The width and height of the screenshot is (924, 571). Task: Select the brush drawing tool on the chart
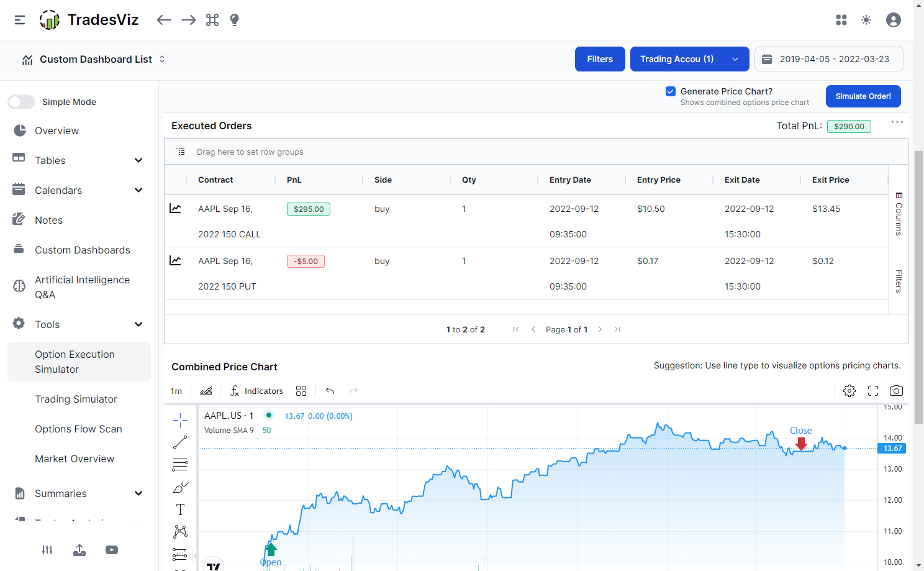point(180,487)
